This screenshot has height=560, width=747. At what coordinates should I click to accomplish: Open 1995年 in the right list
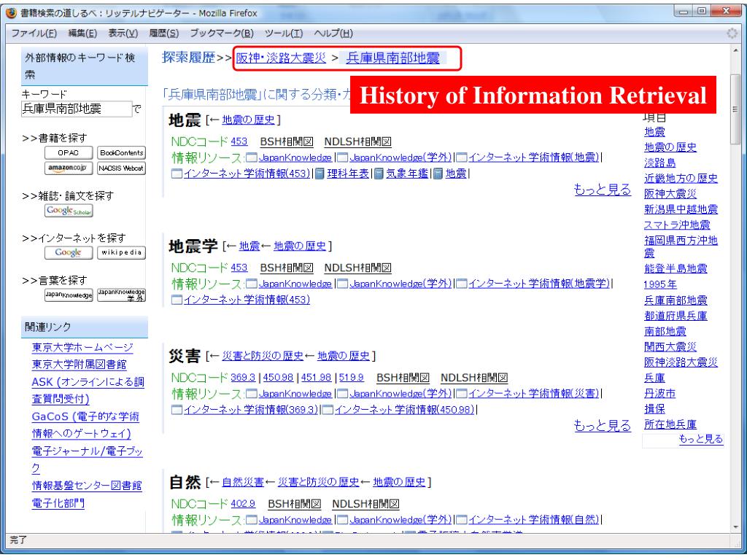point(660,284)
